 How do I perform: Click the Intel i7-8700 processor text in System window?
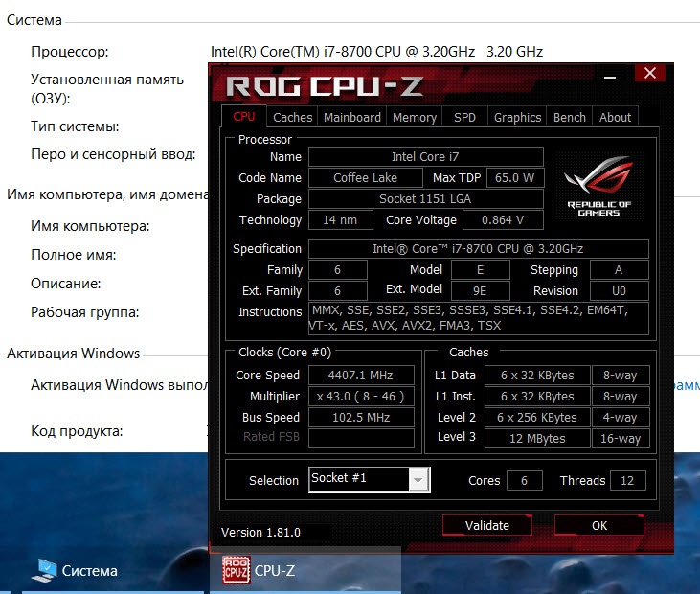point(376,52)
